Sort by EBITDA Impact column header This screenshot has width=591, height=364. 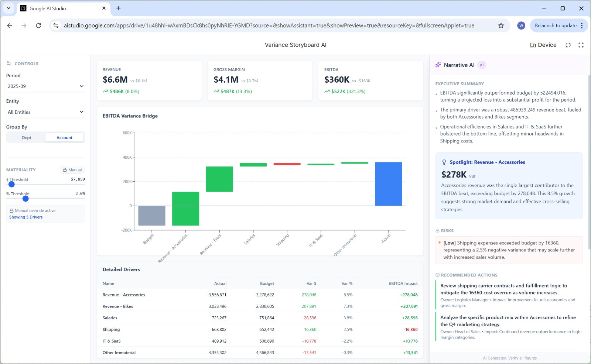[x=403, y=284]
